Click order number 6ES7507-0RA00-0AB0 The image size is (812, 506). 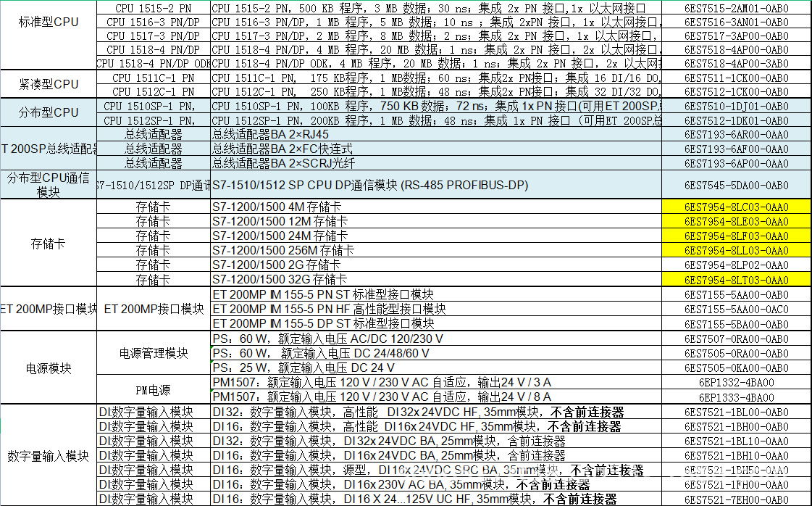click(x=737, y=339)
